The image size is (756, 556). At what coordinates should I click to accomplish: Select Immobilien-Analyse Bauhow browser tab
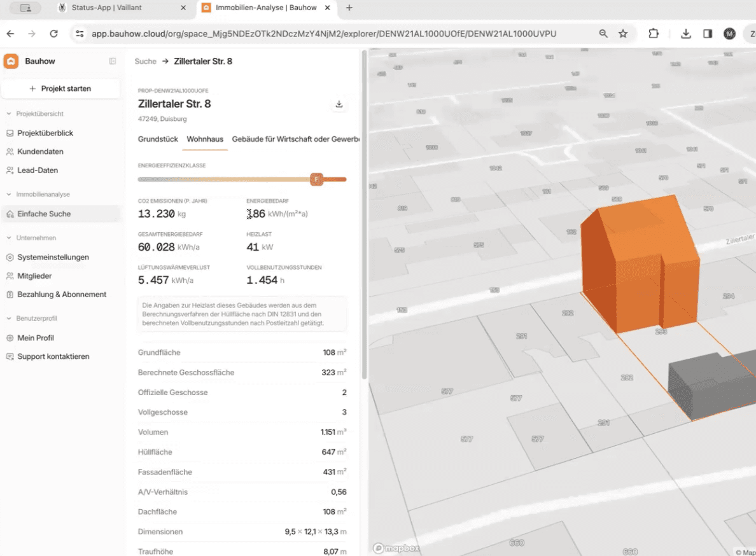tap(266, 8)
